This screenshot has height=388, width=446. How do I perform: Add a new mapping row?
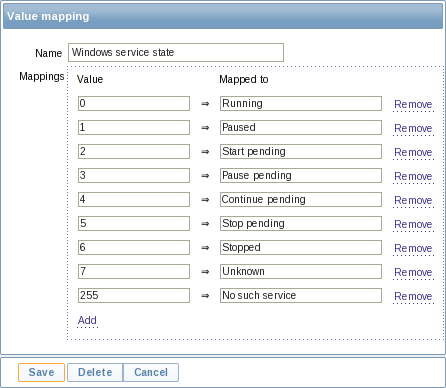pyautogui.click(x=87, y=320)
